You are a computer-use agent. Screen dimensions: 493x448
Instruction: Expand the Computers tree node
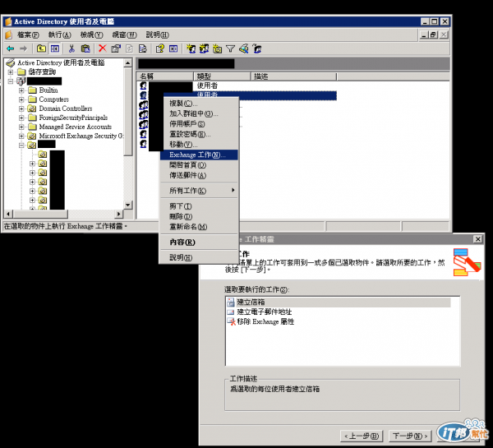(21, 99)
